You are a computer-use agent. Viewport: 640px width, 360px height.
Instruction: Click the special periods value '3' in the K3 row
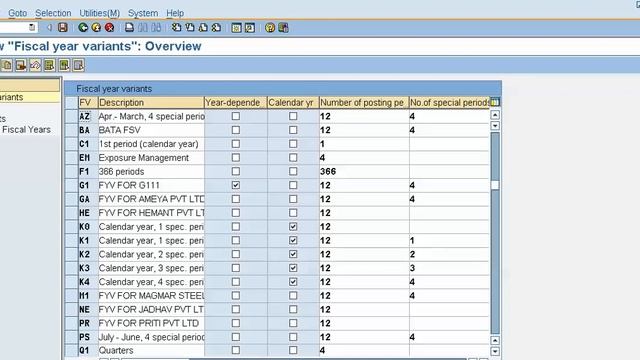[x=412, y=268]
